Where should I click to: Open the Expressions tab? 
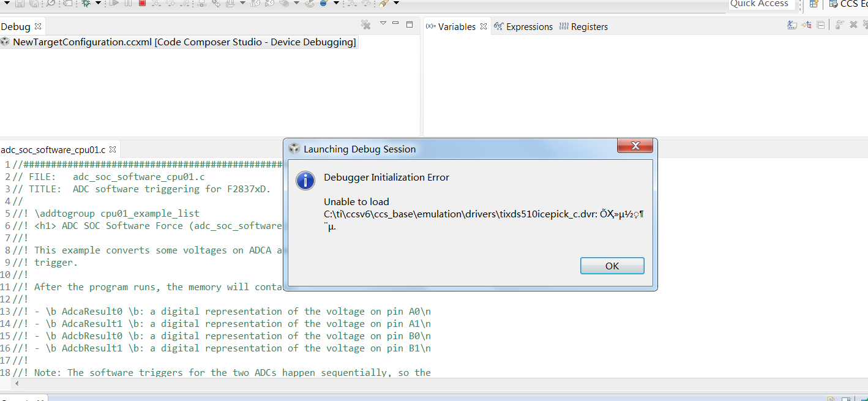tap(523, 26)
